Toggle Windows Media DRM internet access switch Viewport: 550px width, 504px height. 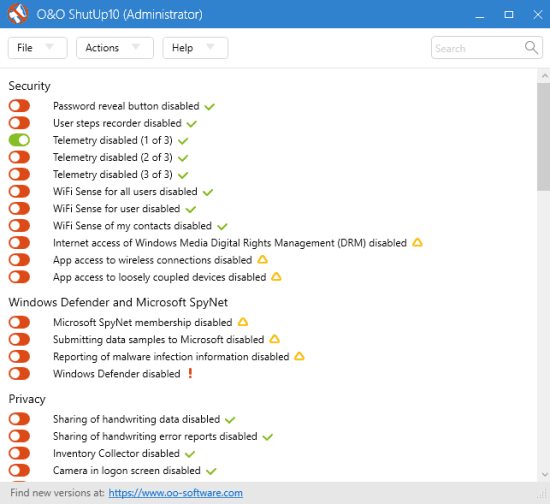(19, 243)
